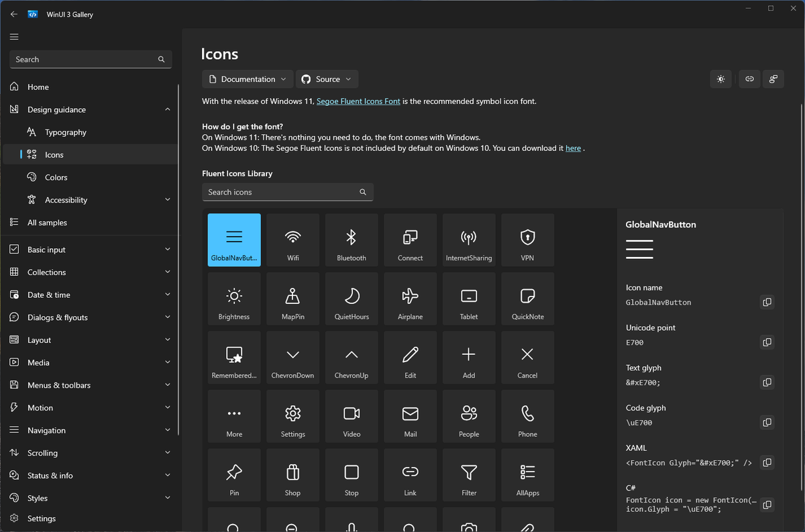Toggle the hamburger navigation menu

tap(14, 37)
